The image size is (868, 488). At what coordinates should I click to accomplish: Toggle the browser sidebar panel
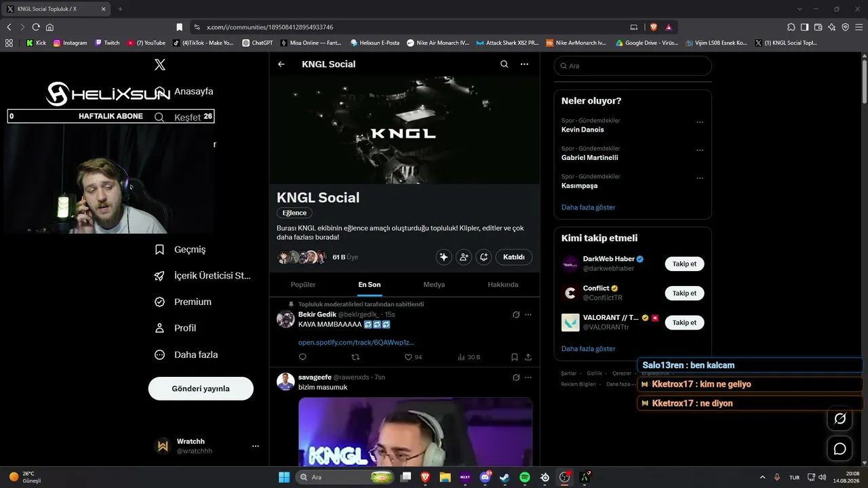coord(805,27)
